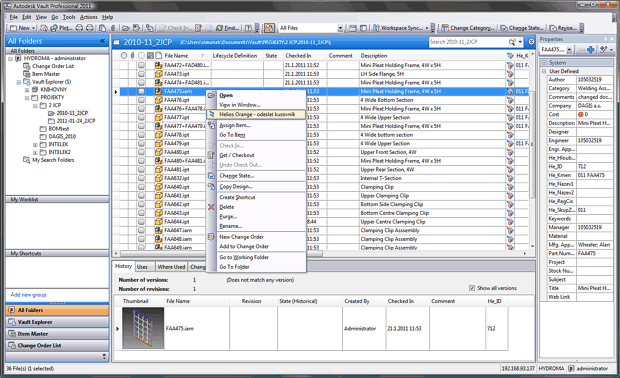This screenshot has width=620, height=378.
Task: Click the clock status column header icon
Action: [x=124, y=56]
